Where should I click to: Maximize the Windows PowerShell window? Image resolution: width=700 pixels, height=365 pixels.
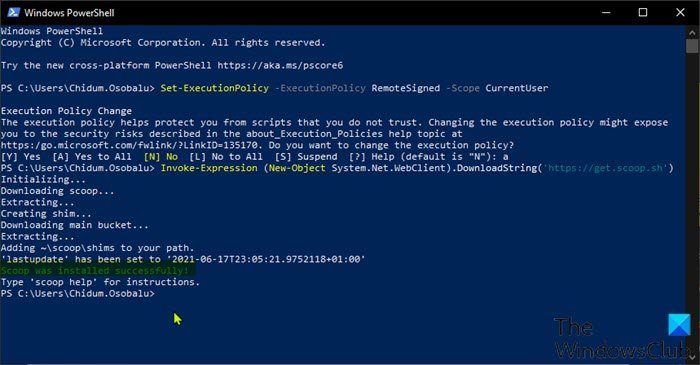[643, 12]
